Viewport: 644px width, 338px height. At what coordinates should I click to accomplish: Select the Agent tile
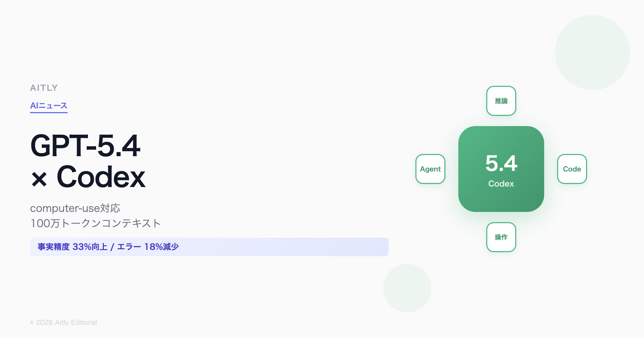[x=430, y=169]
